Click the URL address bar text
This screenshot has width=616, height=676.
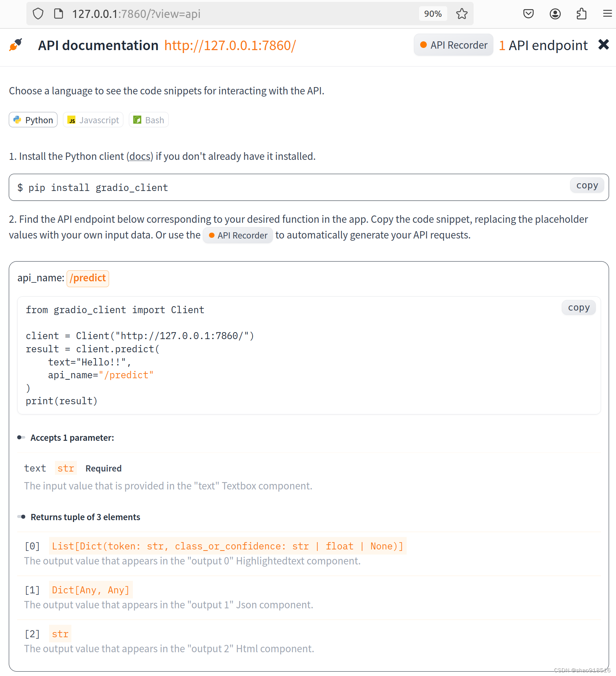coord(136,14)
